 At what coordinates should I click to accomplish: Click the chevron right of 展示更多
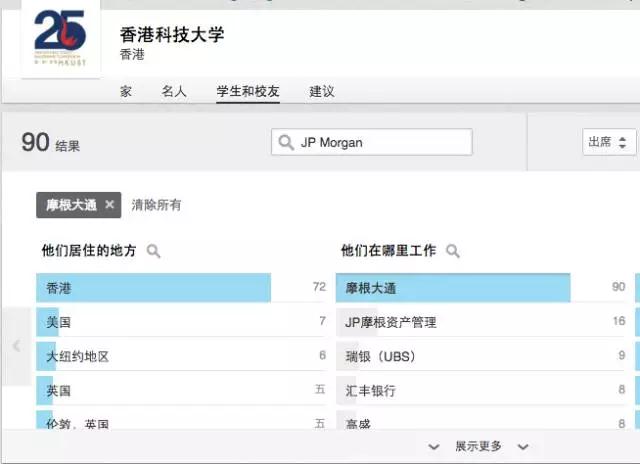pos(523,446)
